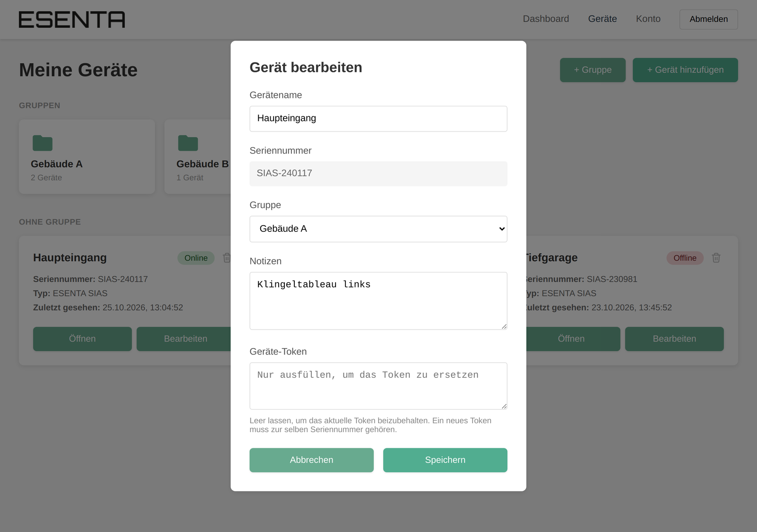This screenshot has height=532, width=757.
Task: Delete the Tiefgarage device via trash icon
Action: coord(716,258)
